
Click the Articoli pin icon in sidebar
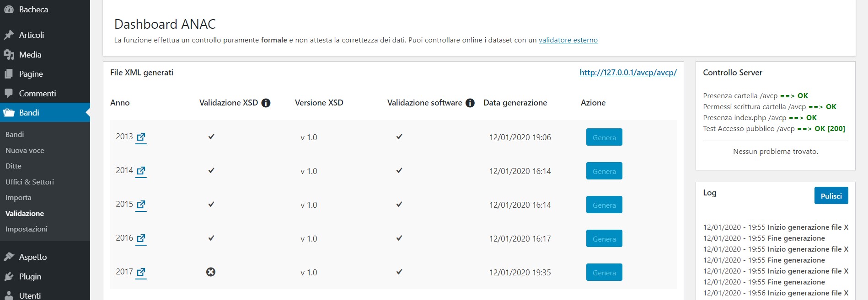[x=9, y=35]
